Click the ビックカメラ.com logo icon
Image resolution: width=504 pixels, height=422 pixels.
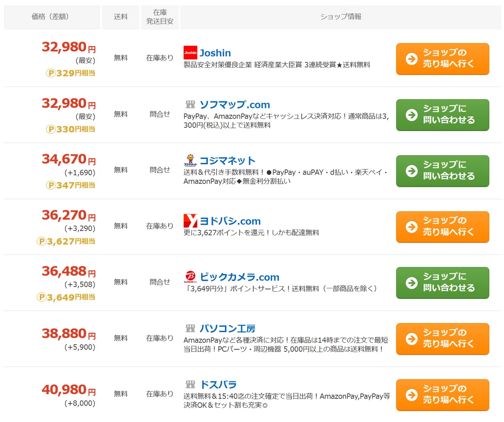click(190, 277)
